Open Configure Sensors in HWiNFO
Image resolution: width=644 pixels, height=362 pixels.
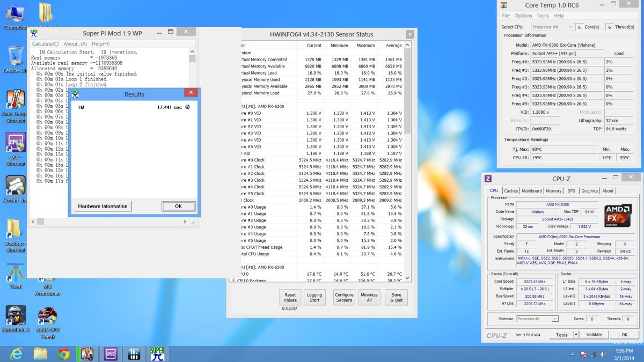[344, 298]
